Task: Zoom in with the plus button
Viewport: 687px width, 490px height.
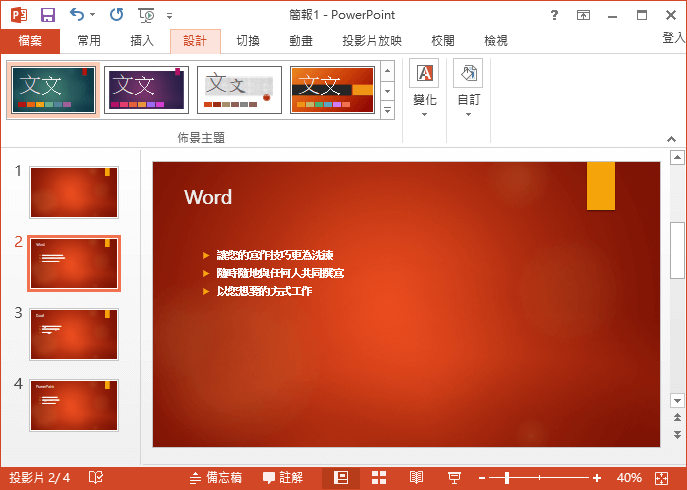Action: coord(597,478)
